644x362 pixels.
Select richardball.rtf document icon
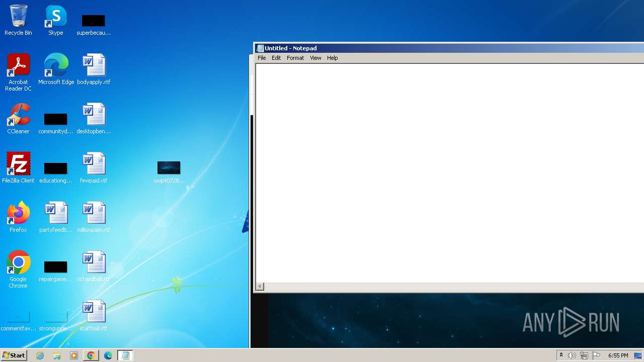[x=94, y=266]
